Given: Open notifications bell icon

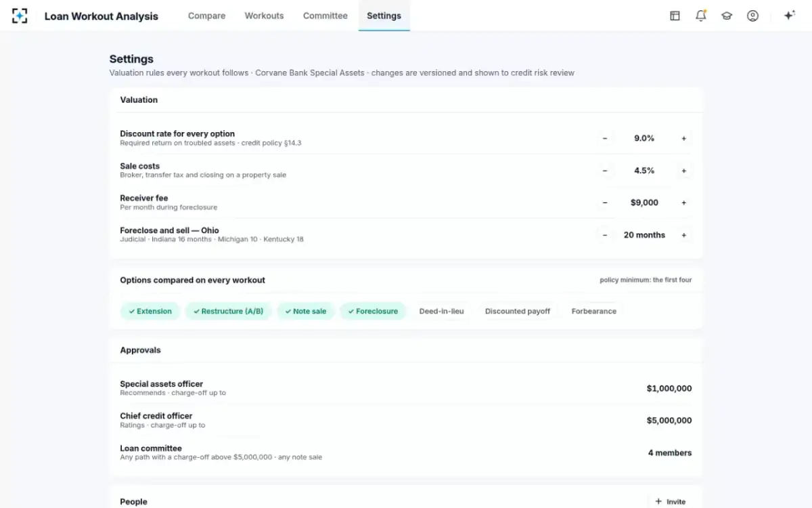Looking at the screenshot, I should pyautogui.click(x=701, y=16).
